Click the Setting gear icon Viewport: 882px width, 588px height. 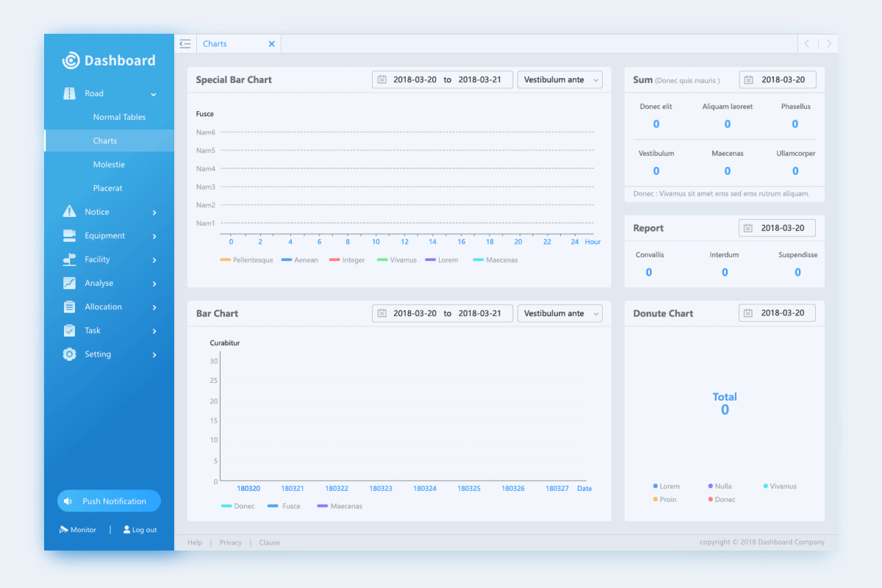[69, 354]
